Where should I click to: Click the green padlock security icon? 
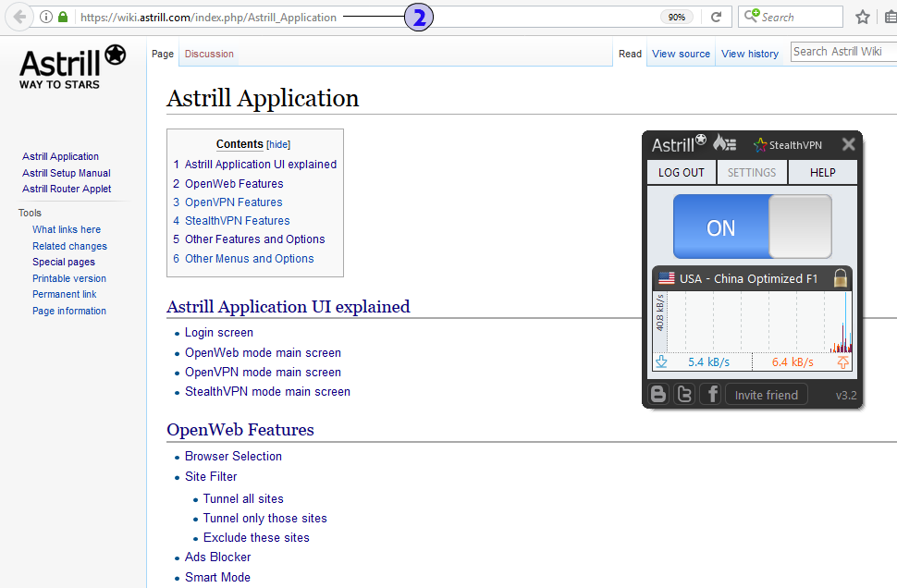pos(63,17)
